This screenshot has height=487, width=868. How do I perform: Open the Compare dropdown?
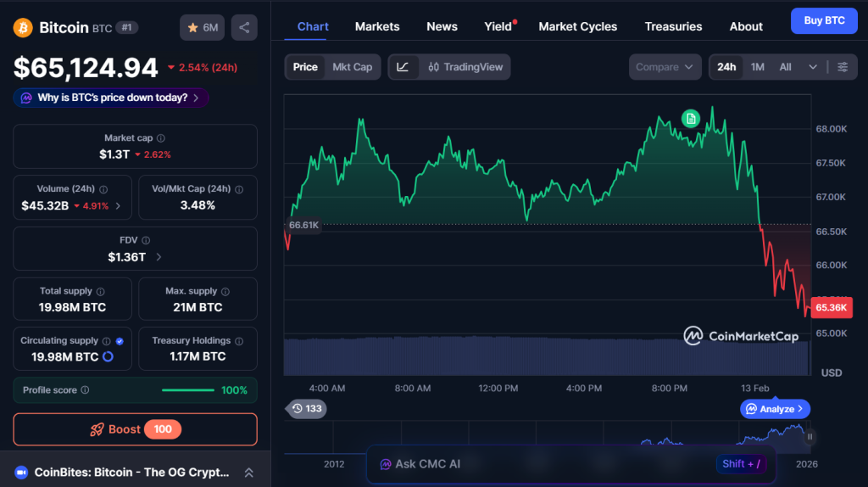click(x=665, y=67)
